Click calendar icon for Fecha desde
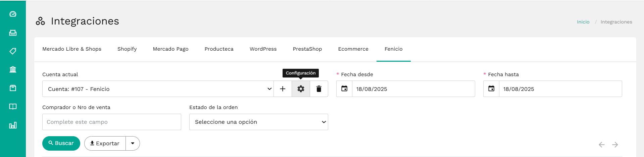The image size is (644, 157). (x=344, y=89)
